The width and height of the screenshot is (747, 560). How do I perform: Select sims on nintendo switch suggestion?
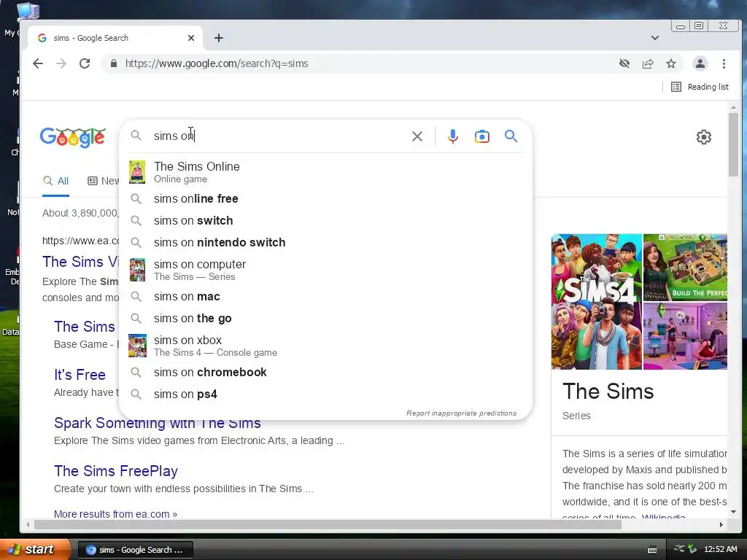click(x=325, y=242)
